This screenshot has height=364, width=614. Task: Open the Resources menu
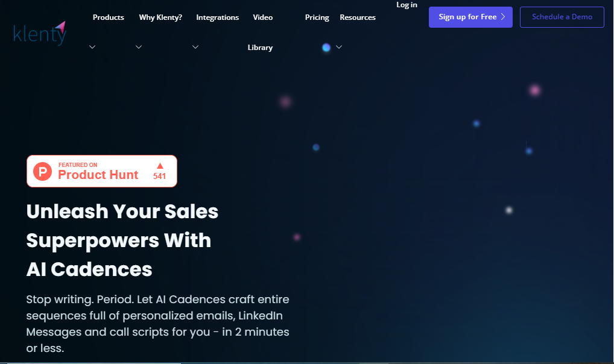coord(358,17)
